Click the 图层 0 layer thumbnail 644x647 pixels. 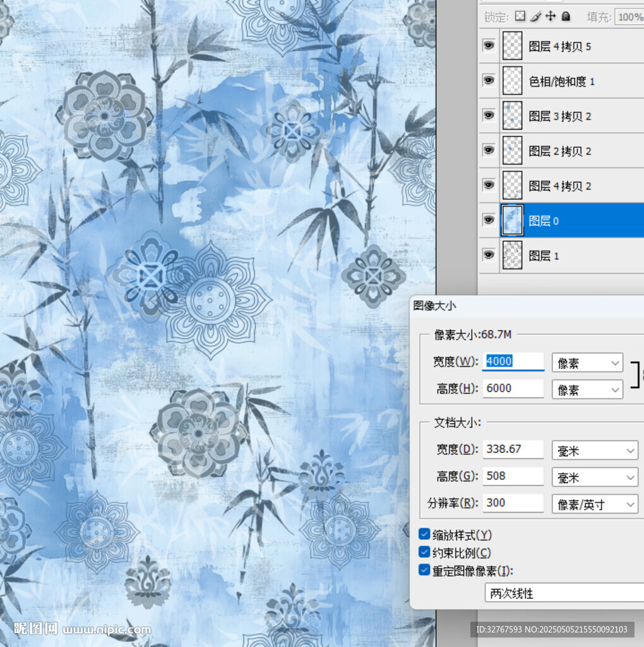click(x=513, y=221)
